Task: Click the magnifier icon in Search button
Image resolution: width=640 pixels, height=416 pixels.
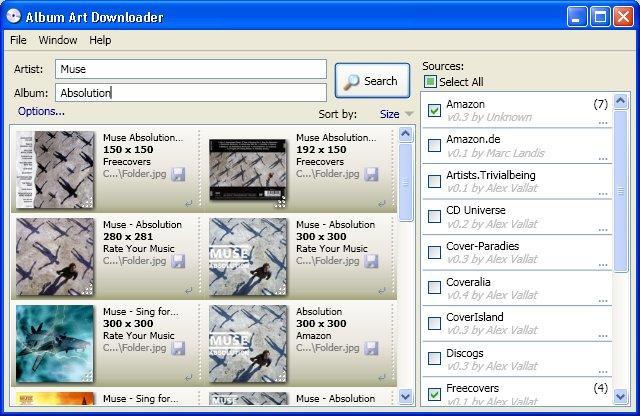Action: pyautogui.click(x=351, y=81)
